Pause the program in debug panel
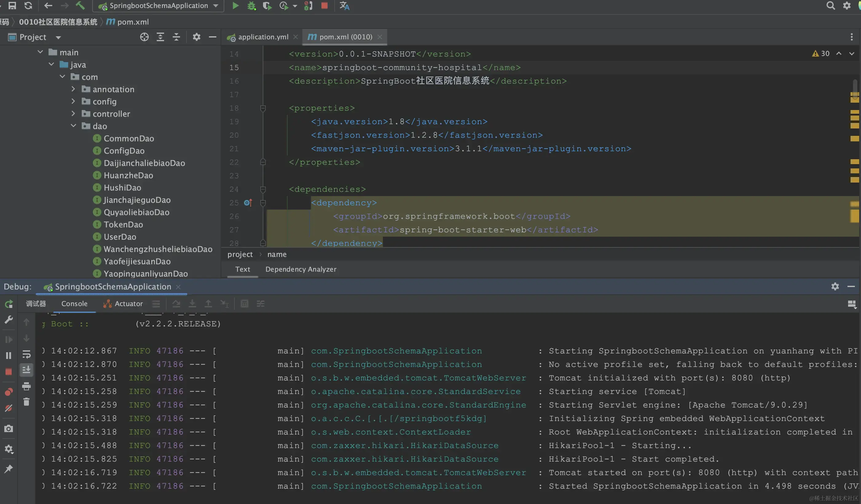 (x=9, y=356)
